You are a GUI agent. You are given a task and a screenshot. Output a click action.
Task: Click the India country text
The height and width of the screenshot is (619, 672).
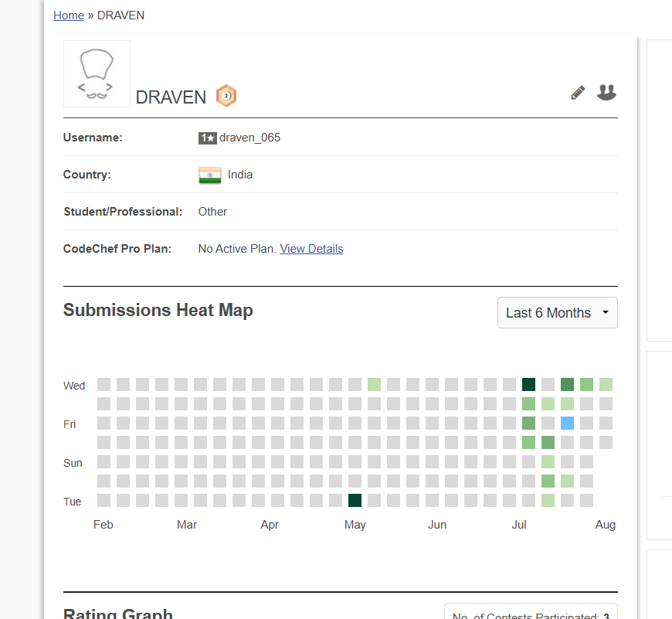tap(240, 175)
